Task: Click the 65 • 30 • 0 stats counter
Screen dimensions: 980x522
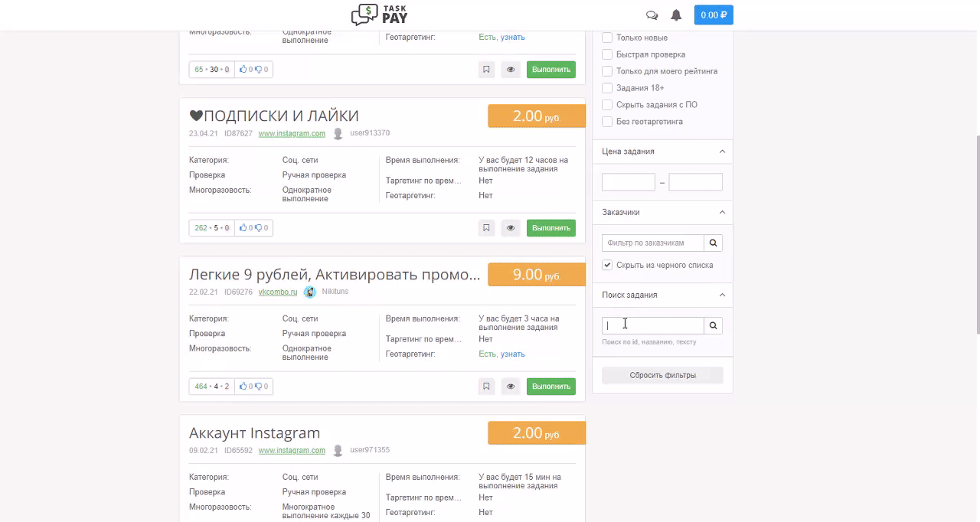Action: [x=211, y=69]
